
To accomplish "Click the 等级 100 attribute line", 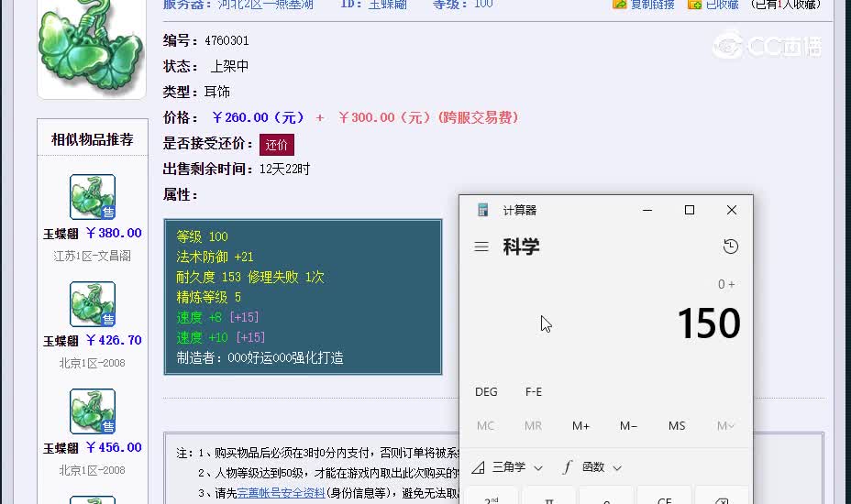I will [x=202, y=236].
